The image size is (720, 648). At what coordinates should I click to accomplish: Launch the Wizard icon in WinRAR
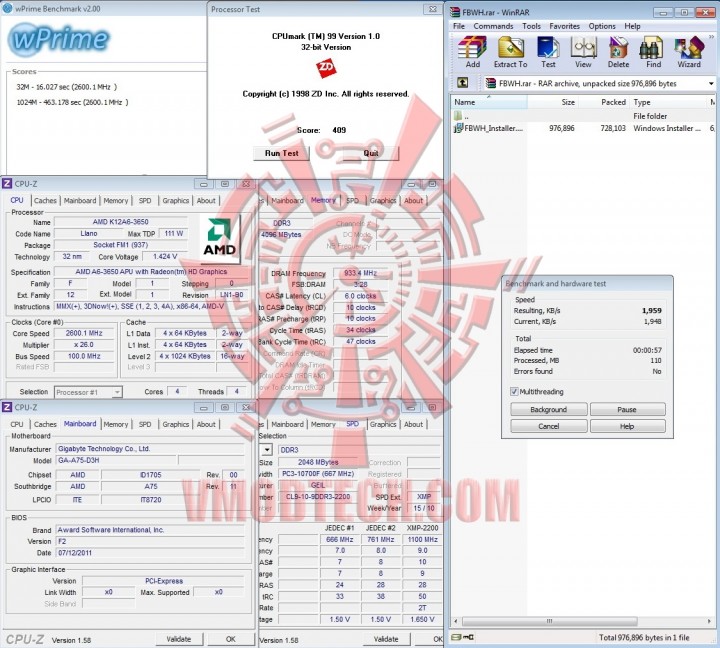click(689, 48)
